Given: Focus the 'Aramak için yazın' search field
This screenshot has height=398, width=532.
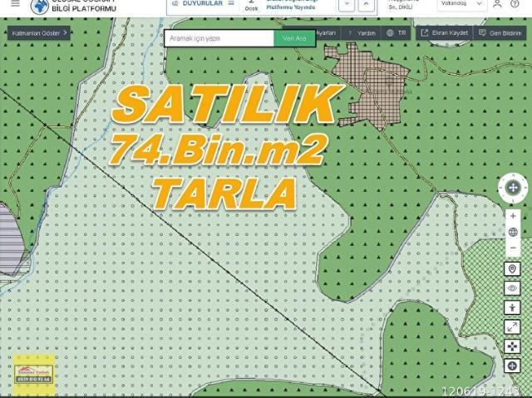Looking at the screenshot, I should point(219,38).
